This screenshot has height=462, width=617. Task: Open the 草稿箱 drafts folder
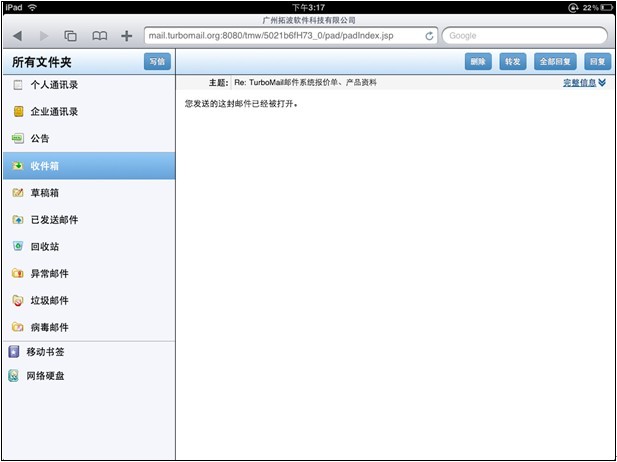click(50, 192)
